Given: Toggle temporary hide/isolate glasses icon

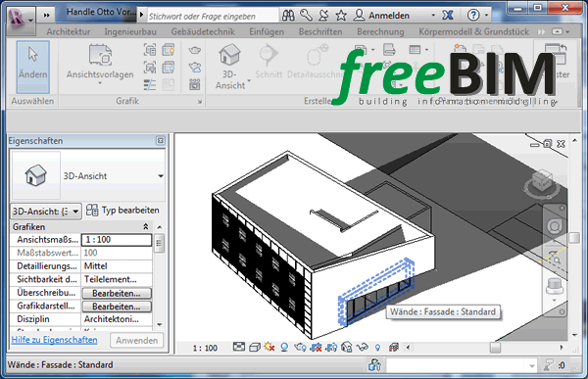Looking at the screenshot, I should (x=362, y=348).
